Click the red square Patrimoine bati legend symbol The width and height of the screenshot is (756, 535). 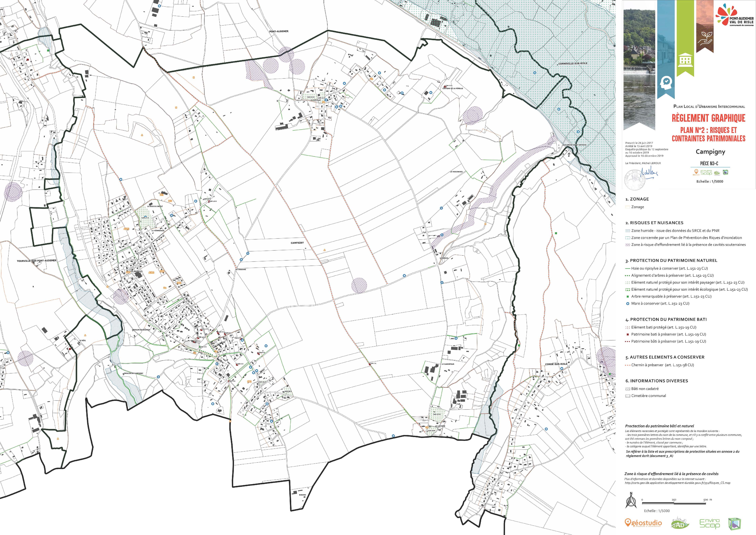[x=628, y=334]
